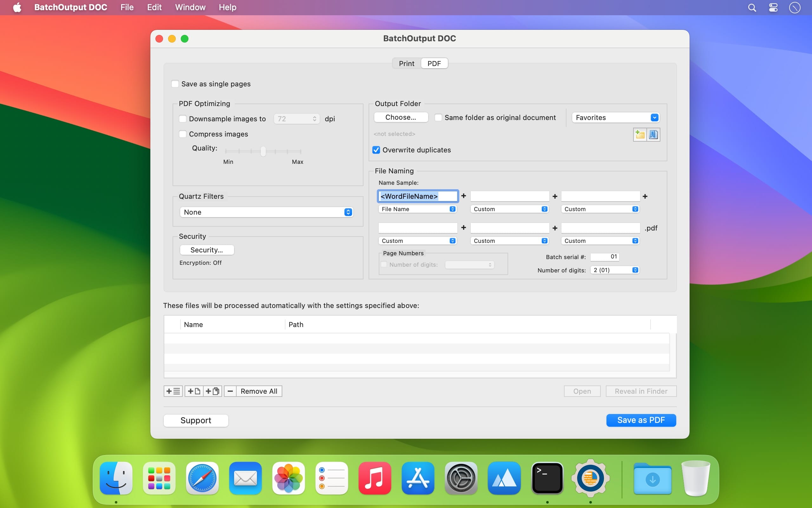The width and height of the screenshot is (812, 508).
Task: Switch to the Print tab
Action: (x=407, y=63)
